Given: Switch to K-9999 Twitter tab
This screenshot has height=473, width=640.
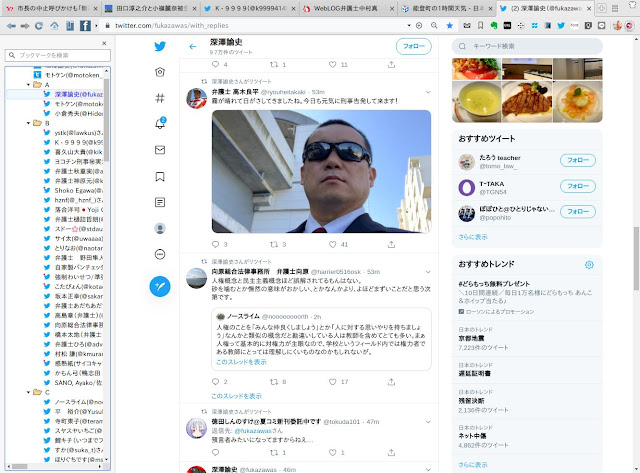Looking at the screenshot, I should pos(250,8).
